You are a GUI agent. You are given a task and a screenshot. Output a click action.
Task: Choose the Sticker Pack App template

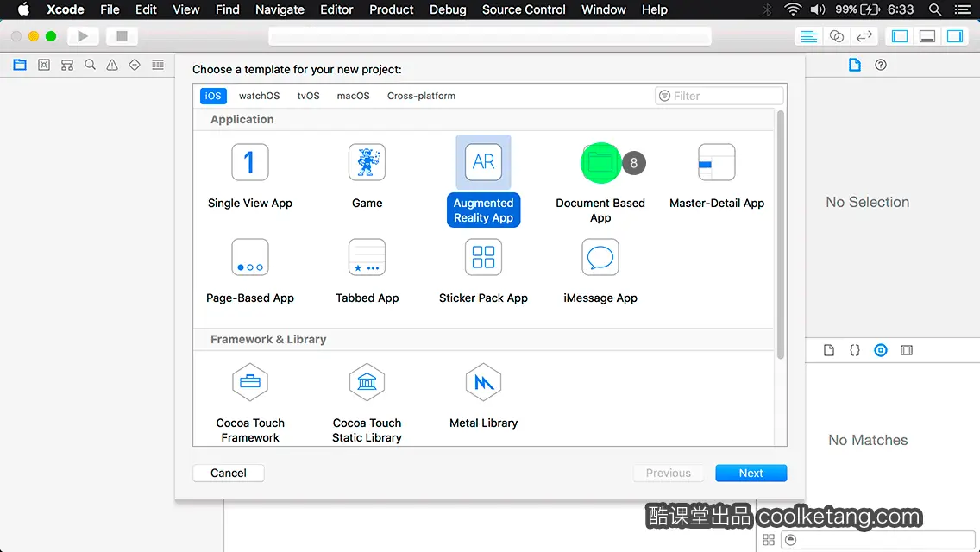tap(483, 272)
